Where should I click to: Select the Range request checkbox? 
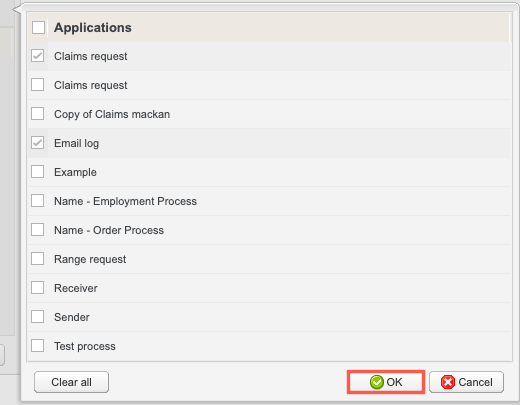[x=37, y=259]
